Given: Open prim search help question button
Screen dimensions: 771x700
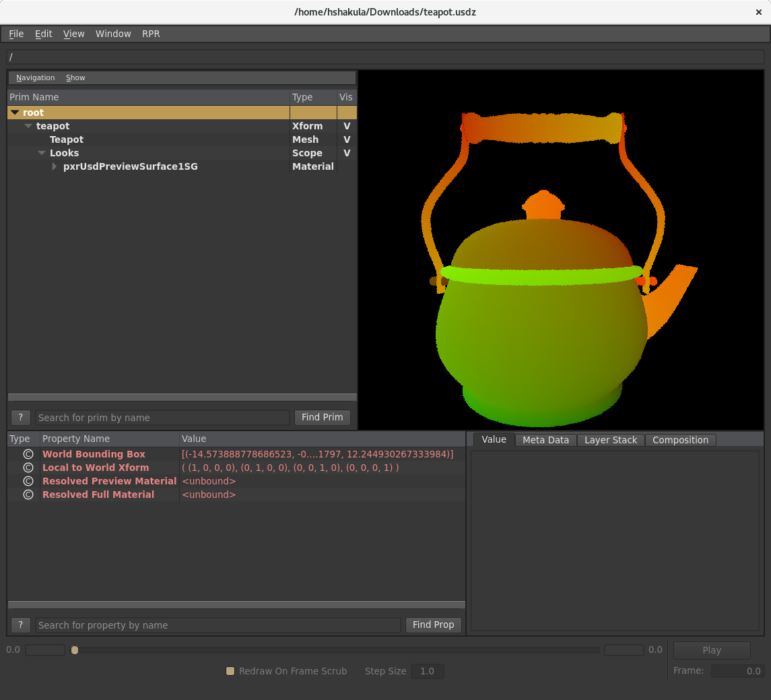Looking at the screenshot, I should pos(21,418).
